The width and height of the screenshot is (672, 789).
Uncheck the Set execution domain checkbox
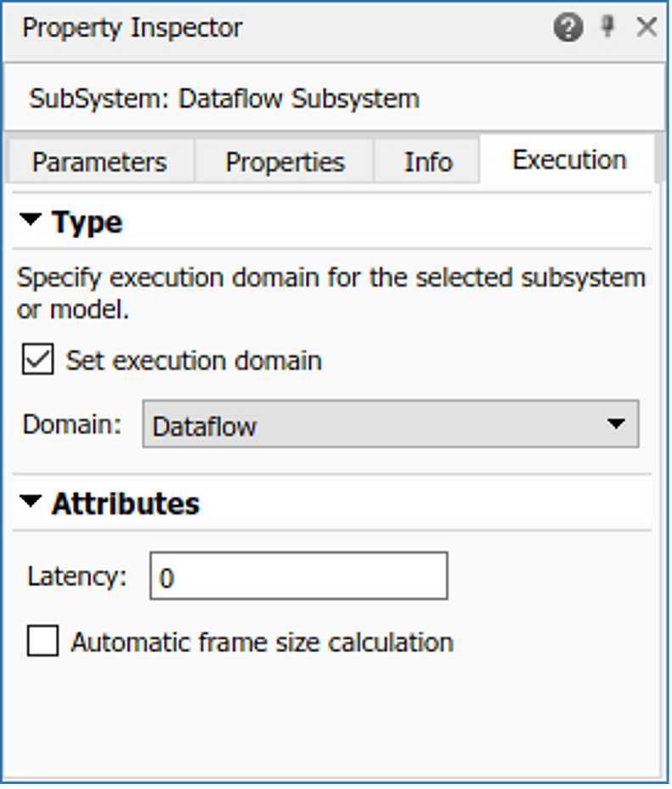37,360
